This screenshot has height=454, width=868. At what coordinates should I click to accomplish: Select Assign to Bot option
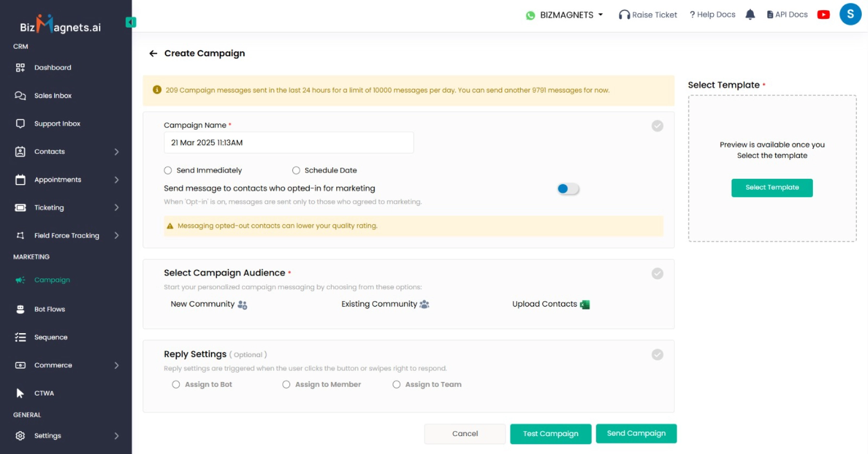176,385
